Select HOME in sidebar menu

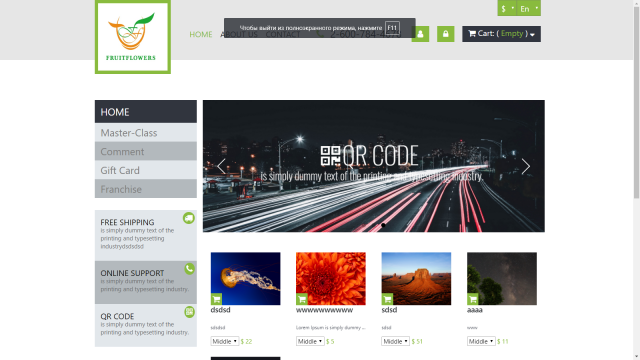(x=146, y=111)
